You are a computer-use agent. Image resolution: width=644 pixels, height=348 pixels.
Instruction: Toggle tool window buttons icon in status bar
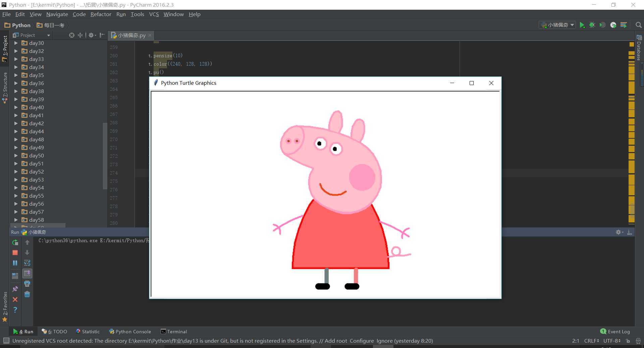click(6, 341)
